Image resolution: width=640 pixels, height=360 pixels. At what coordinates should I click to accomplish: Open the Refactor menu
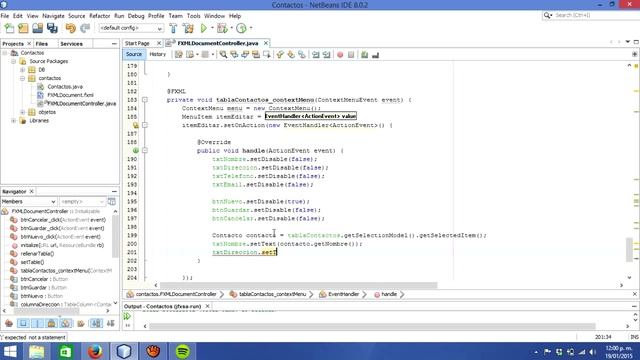click(x=100, y=16)
